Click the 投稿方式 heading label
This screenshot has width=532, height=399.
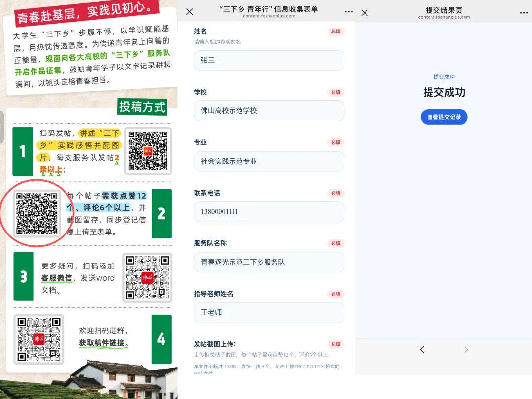142,107
